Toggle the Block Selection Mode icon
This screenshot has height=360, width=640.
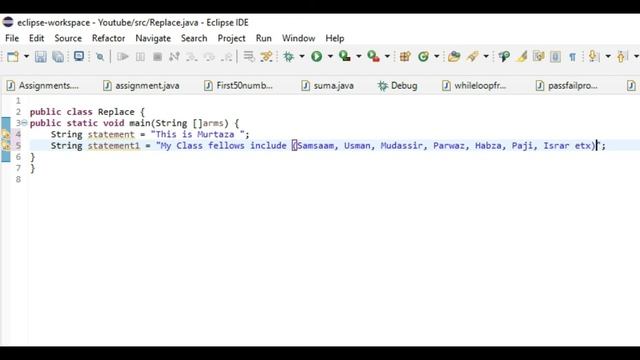[x=556, y=56]
